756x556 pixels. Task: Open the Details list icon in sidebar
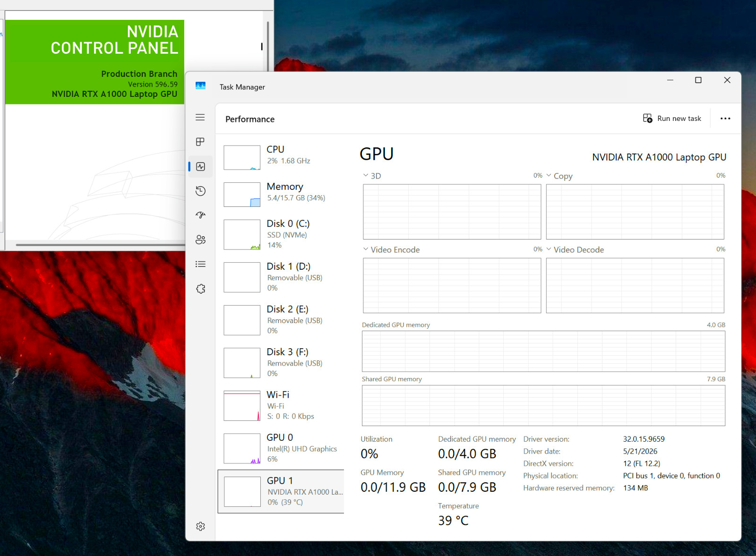pyautogui.click(x=200, y=264)
